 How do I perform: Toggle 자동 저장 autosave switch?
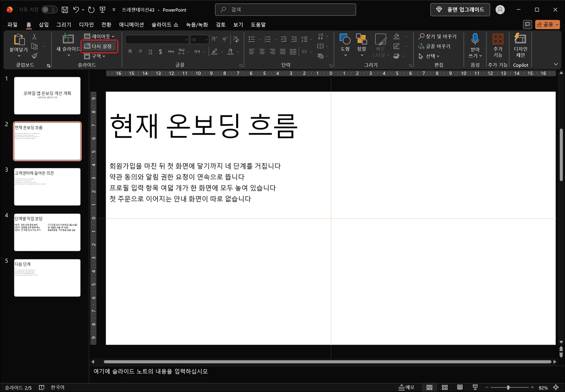49,10
